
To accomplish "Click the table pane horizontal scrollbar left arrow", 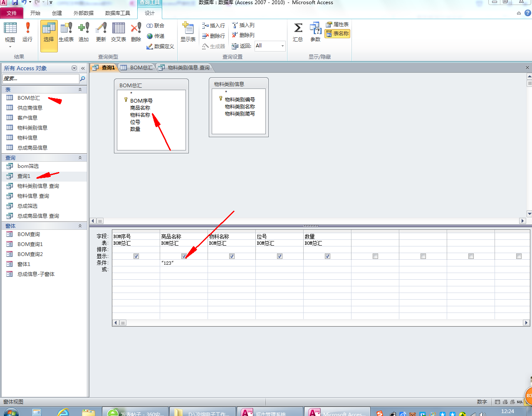I will pos(93,221).
